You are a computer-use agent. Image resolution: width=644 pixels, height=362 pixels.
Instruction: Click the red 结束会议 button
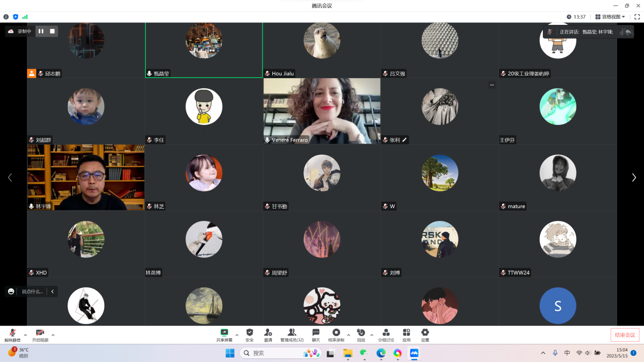point(625,335)
